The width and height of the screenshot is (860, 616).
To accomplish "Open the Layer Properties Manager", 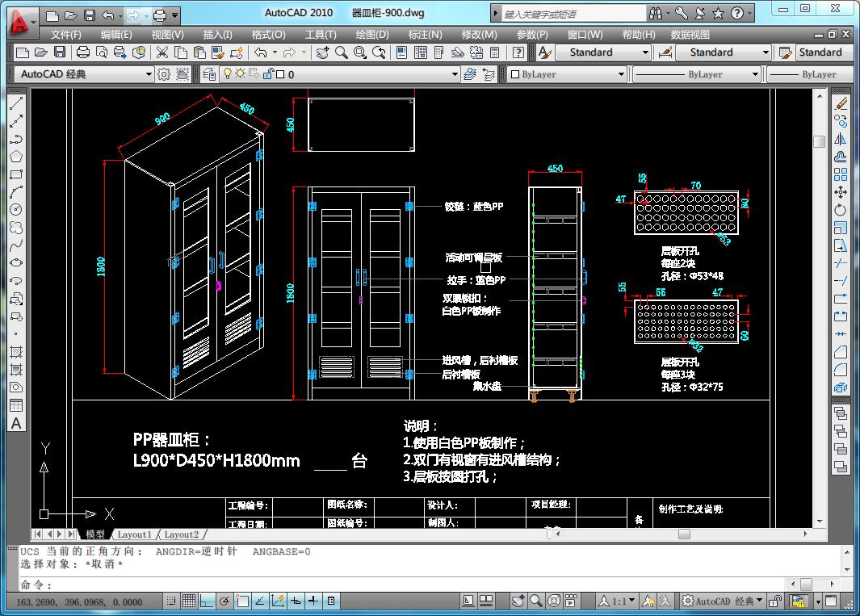I will coord(209,74).
